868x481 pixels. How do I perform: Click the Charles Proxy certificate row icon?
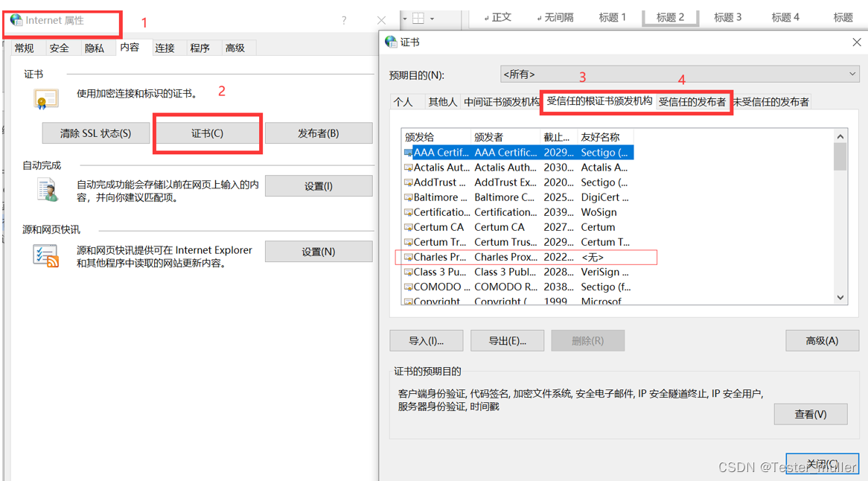tap(408, 258)
